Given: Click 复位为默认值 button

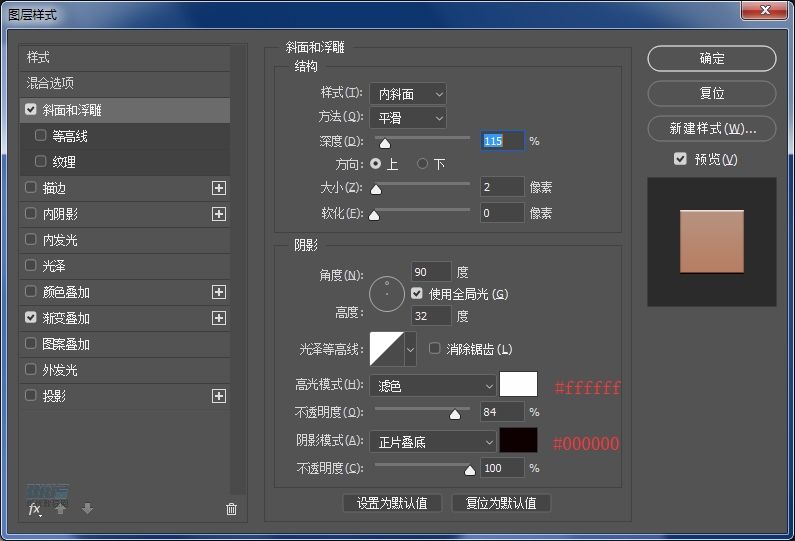Looking at the screenshot, I should (x=501, y=503).
